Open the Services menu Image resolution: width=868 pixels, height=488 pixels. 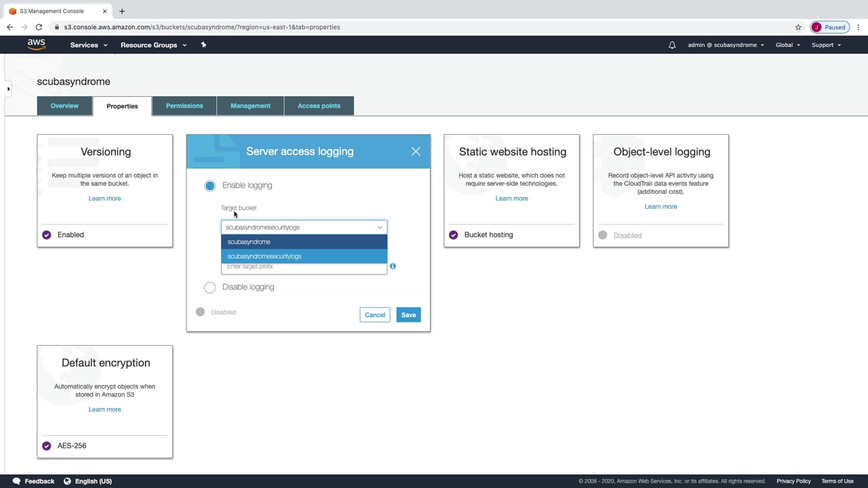point(89,45)
